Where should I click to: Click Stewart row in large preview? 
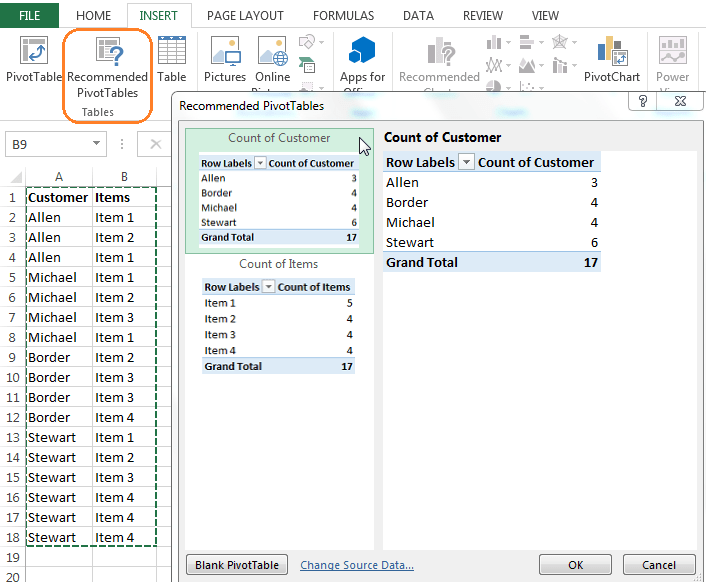[x=492, y=242]
